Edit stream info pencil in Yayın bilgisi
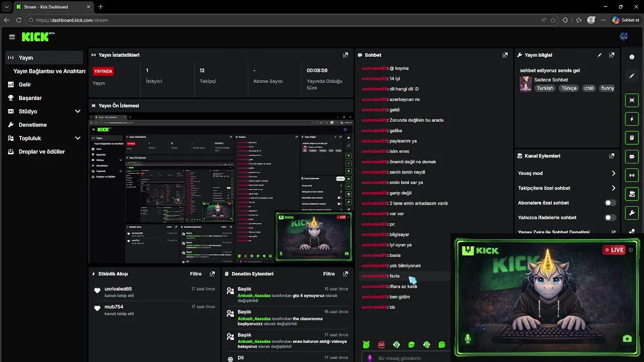Viewport: 644px width, 362px height. pyautogui.click(x=600, y=55)
